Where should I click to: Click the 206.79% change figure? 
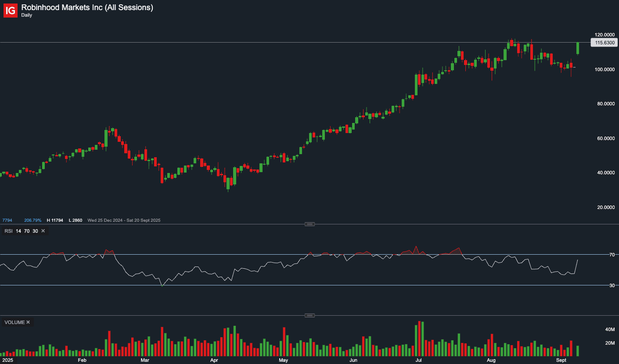coord(32,220)
